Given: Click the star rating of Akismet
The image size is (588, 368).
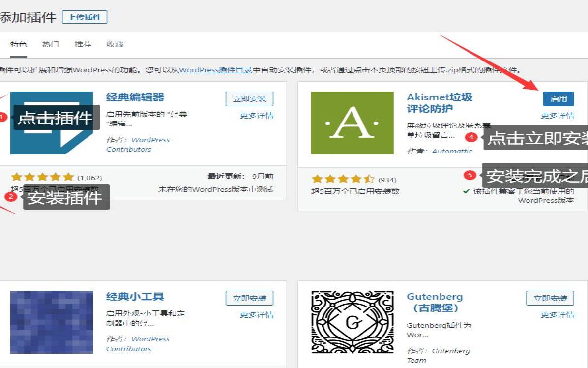Looking at the screenshot, I should (343, 179).
